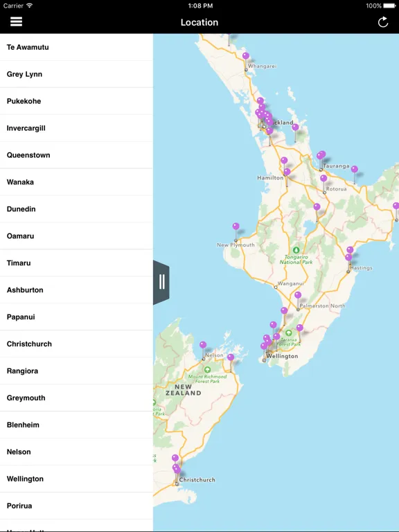
Task: Choose Wellington list row
Action: [x=76, y=479]
